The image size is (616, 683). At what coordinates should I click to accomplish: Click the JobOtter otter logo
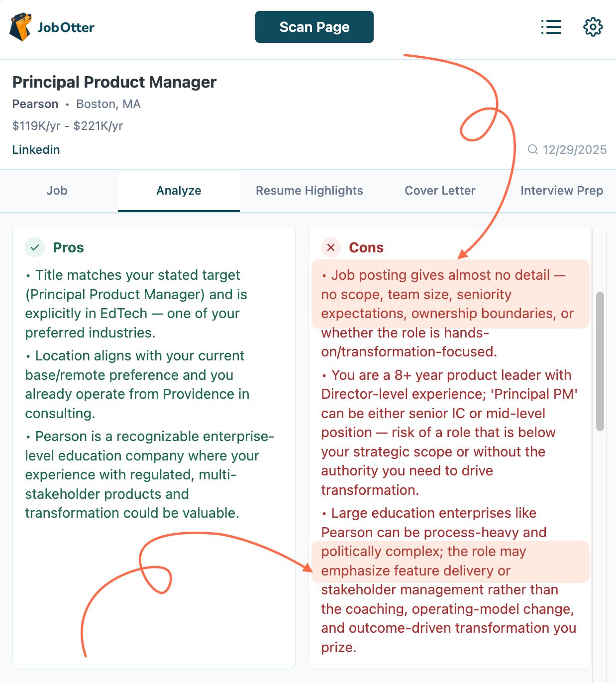click(x=21, y=27)
